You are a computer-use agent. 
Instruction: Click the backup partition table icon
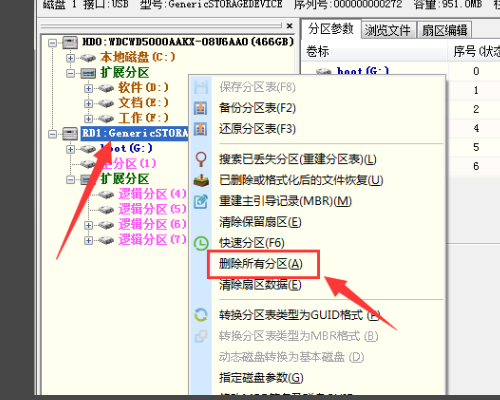pyautogui.click(x=200, y=108)
